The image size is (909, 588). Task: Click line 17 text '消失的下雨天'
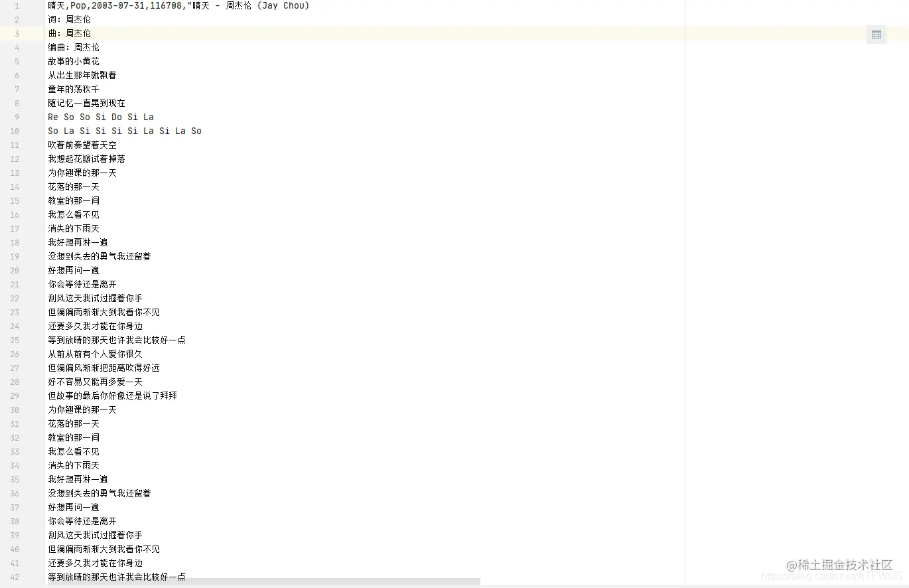point(74,228)
